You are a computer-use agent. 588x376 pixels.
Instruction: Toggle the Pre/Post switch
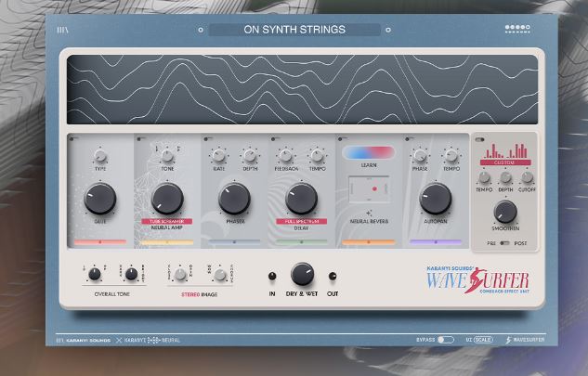pos(504,243)
